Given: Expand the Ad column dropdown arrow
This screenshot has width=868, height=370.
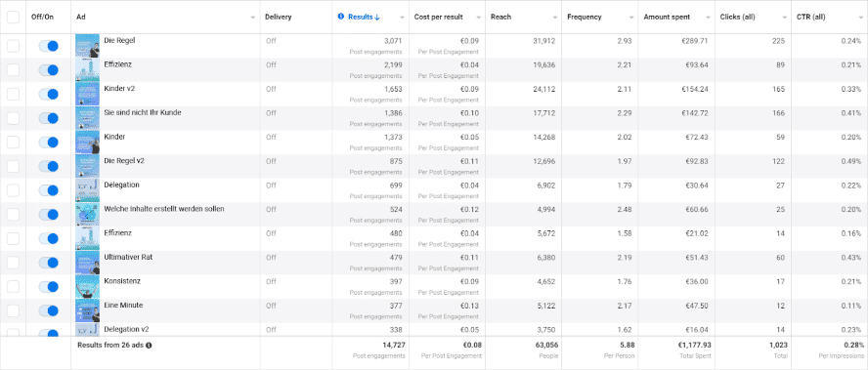Looking at the screenshot, I should (x=253, y=18).
